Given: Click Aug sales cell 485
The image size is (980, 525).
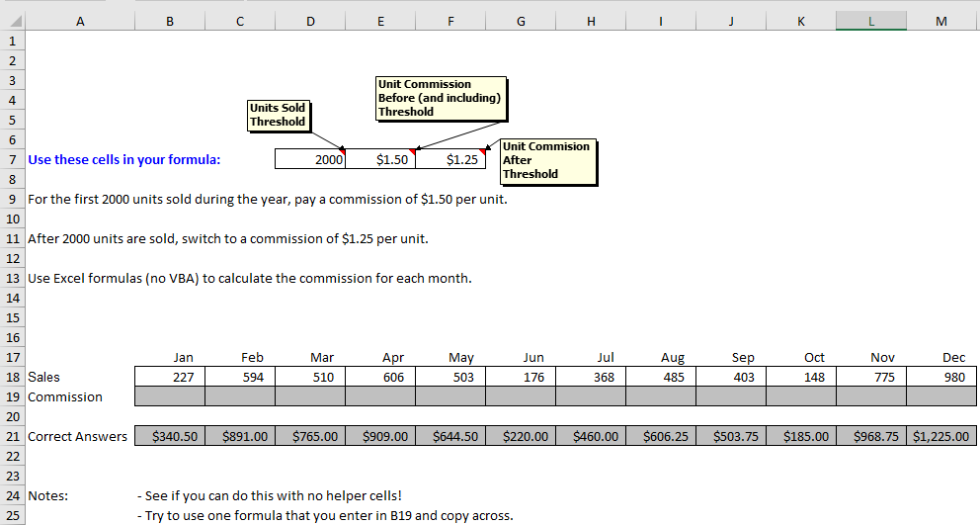Looking at the screenshot, I should pos(661,377).
